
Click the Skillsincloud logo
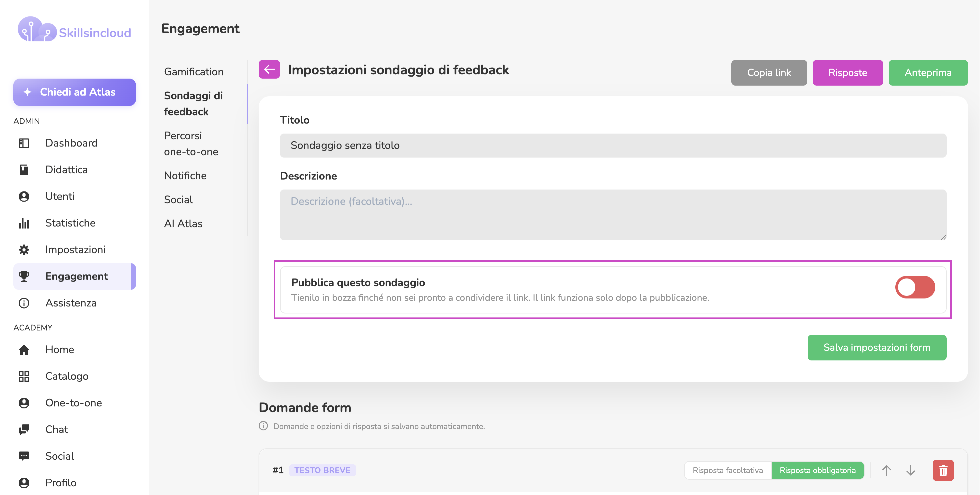coord(75,29)
